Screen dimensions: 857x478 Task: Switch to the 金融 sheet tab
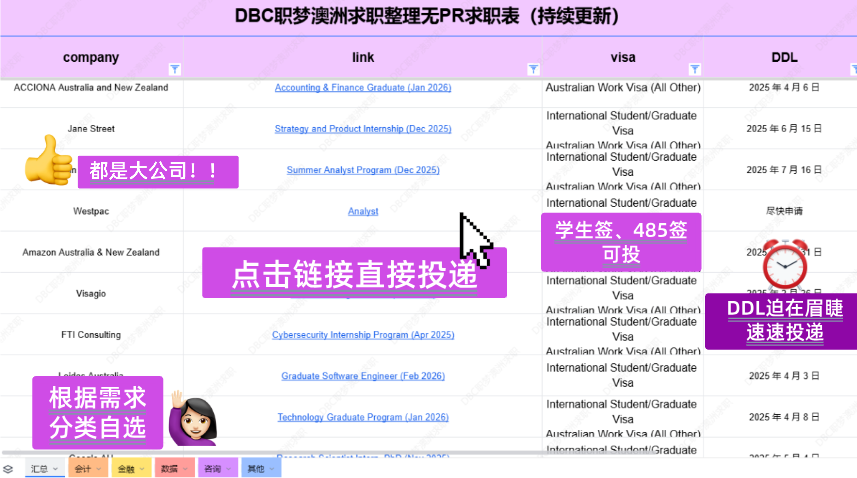[126, 469]
